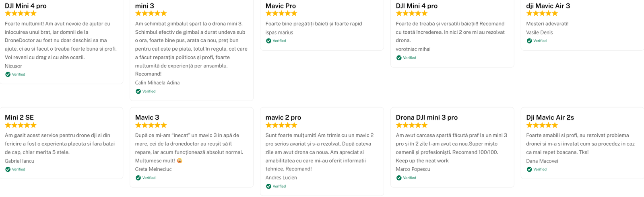This screenshot has height=197, width=644.
Task: Click star rating of Dji Mavic Air 2s review
Action: pos(542,125)
